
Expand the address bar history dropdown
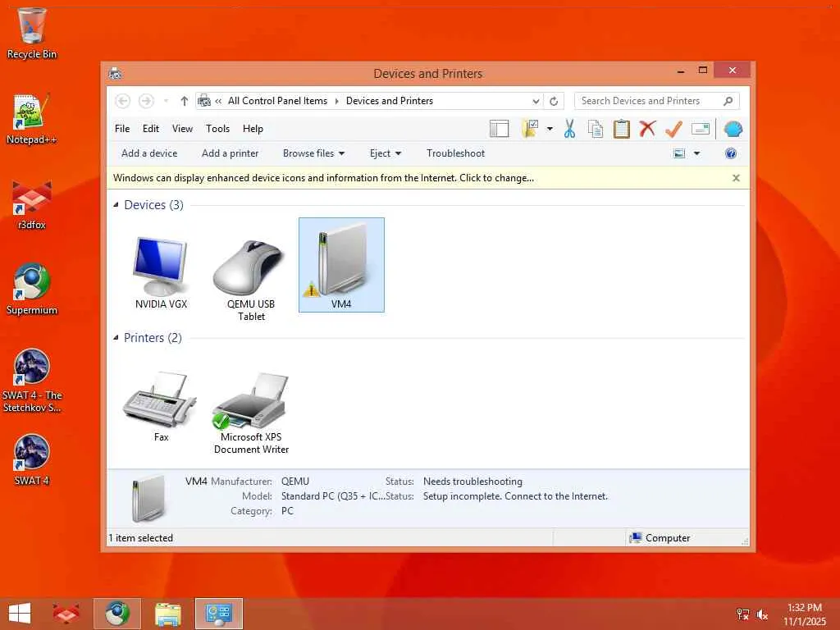(536, 101)
